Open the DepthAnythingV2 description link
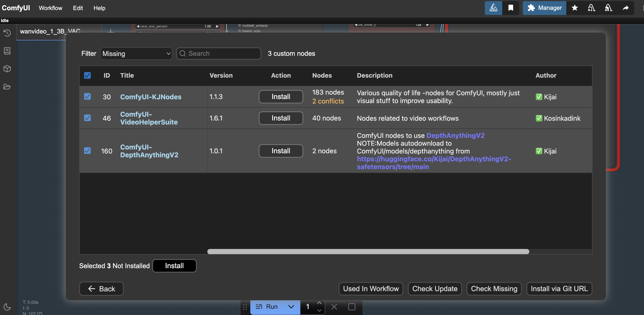Viewport: 644px width, 315px height. tap(455, 135)
